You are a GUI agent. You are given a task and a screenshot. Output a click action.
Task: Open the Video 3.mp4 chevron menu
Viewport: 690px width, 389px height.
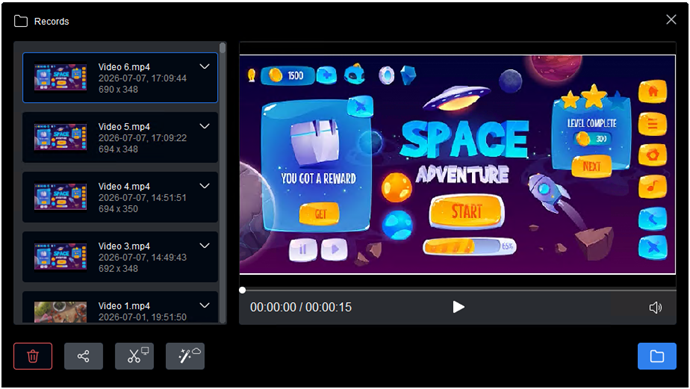click(x=205, y=246)
